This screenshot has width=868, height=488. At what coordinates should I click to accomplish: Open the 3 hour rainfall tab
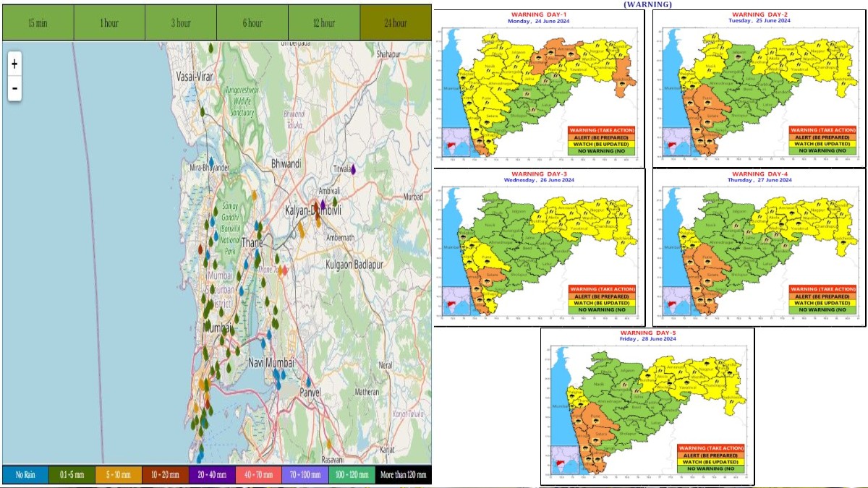tap(181, 23)
